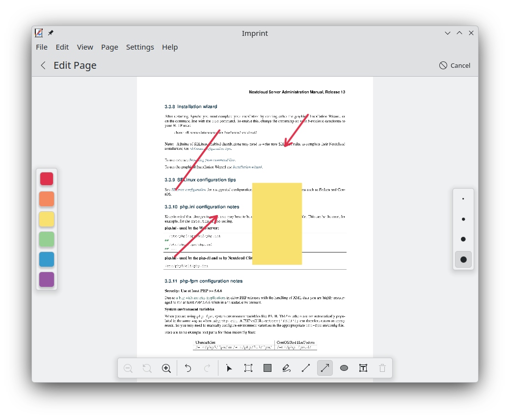Pick the freehand pen tool
This screenshot has height=420, width=510.
pyautogui.click(x=287, y=368)
